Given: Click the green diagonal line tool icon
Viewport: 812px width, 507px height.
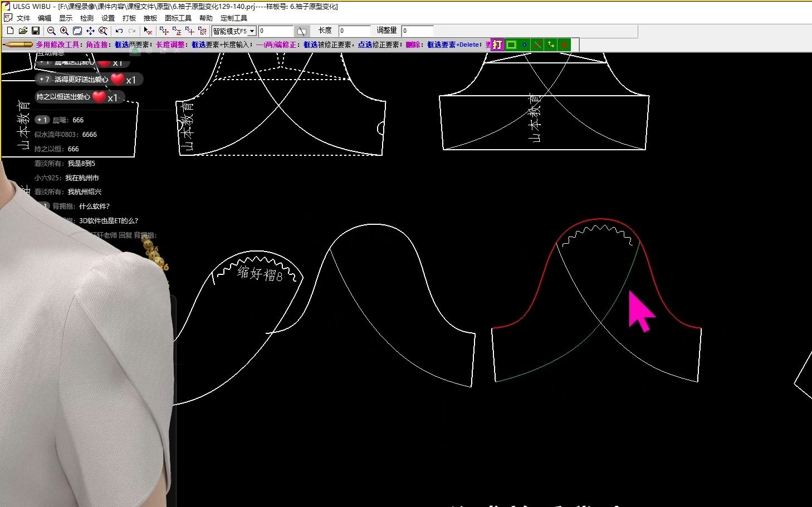Looking at the screenshot, I should [537, 45].
